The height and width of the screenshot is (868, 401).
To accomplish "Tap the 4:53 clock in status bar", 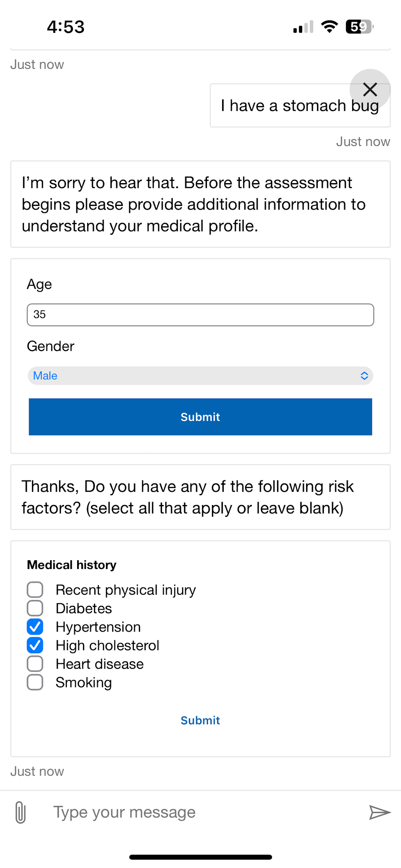I will click(66, 26).
